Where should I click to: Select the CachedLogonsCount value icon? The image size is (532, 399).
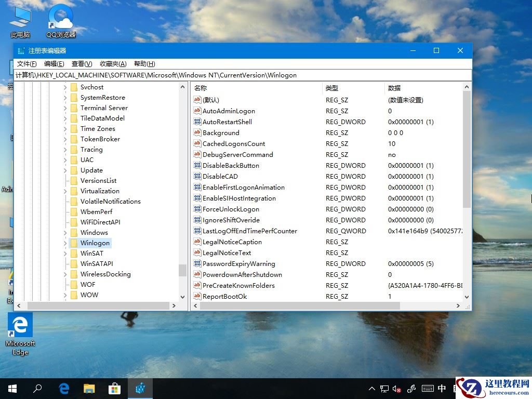point(198,143)
